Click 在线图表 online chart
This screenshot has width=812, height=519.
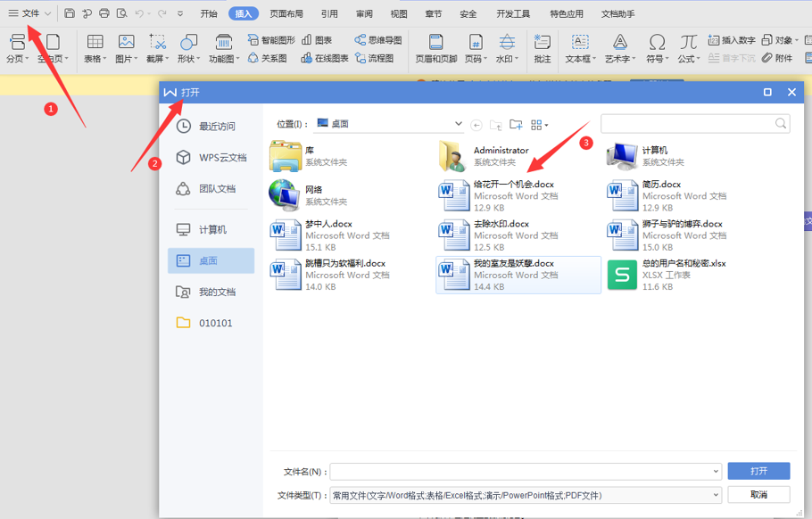click(325, 58)
